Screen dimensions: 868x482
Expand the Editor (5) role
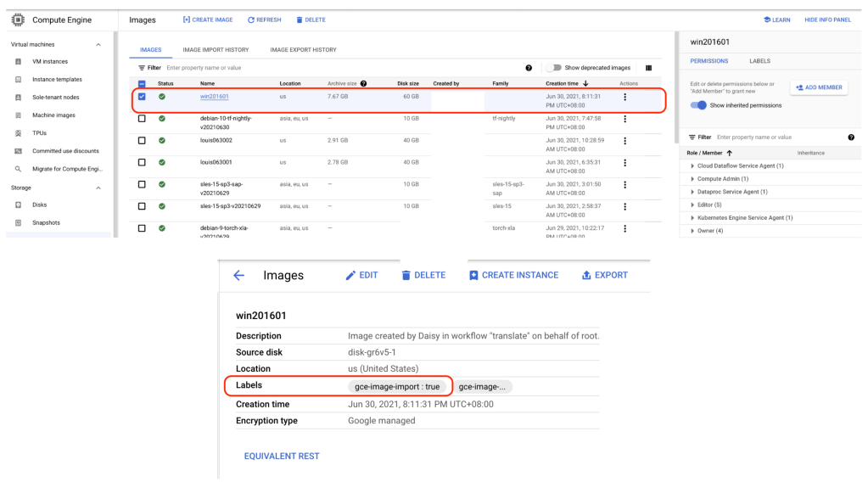[692, 205]
